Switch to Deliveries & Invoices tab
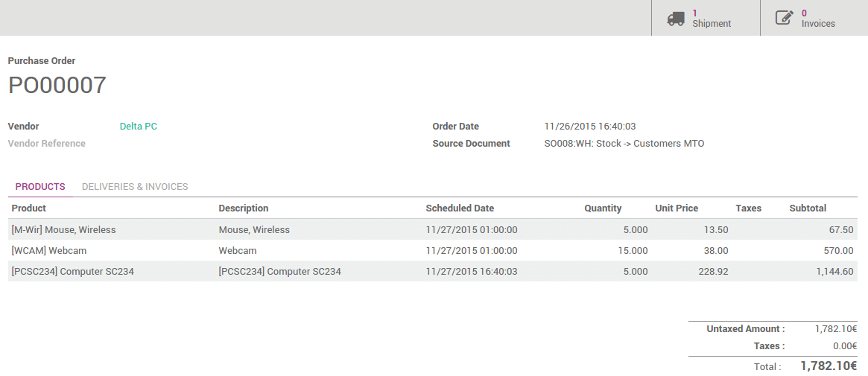Viewport: 868px width, 376px height. (x=135, y=187)
